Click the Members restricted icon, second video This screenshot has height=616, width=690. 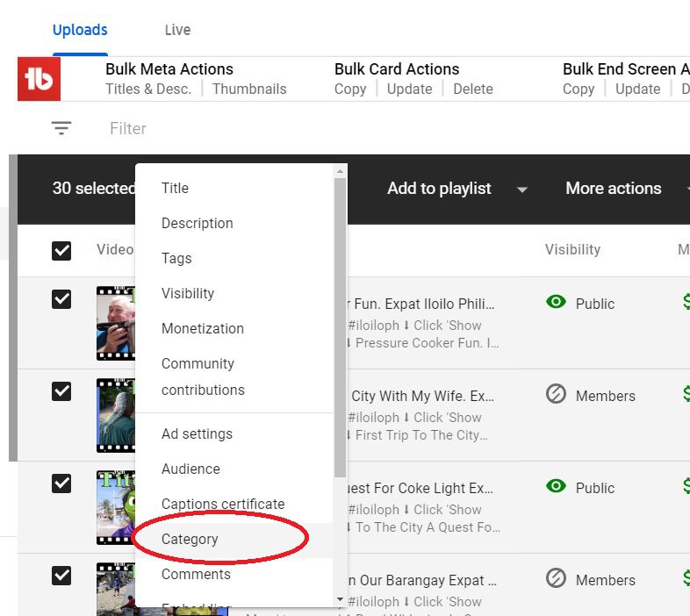coord(556,395)
